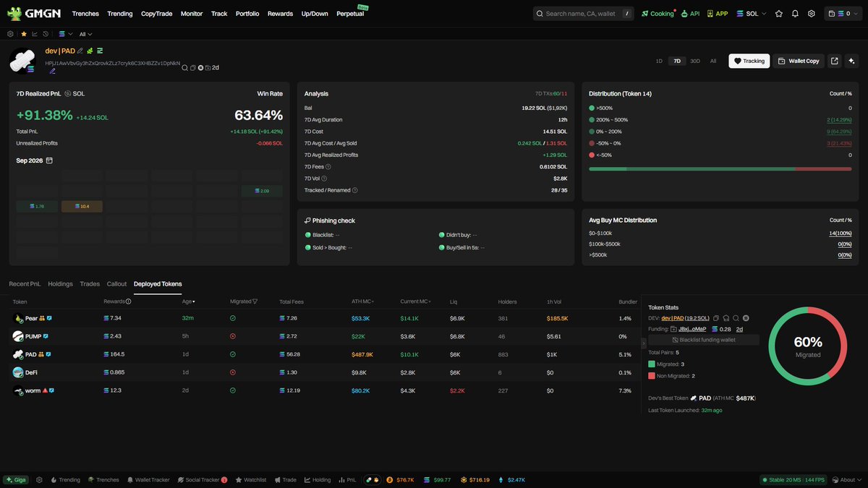Select the 7D time range
Image resolution: width=868 pixels, height=488 pixels.
pyautogui.click(x=676, y=61)
